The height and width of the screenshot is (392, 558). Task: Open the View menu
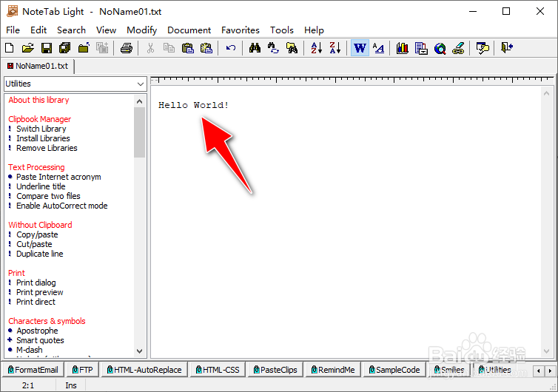[106, 30]
